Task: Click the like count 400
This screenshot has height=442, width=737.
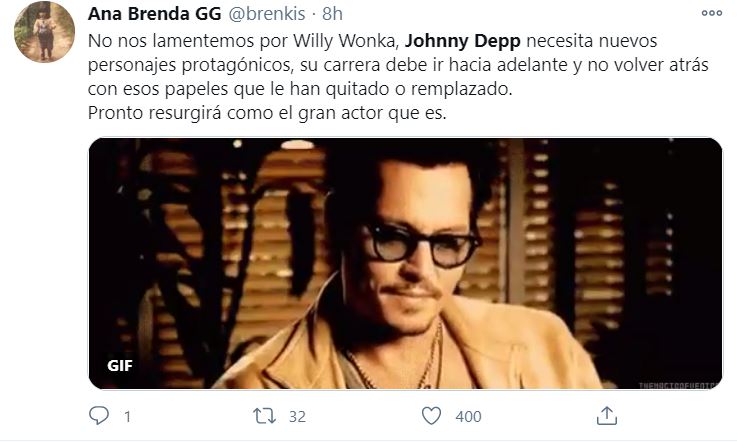Action: [x=468, y=417]
